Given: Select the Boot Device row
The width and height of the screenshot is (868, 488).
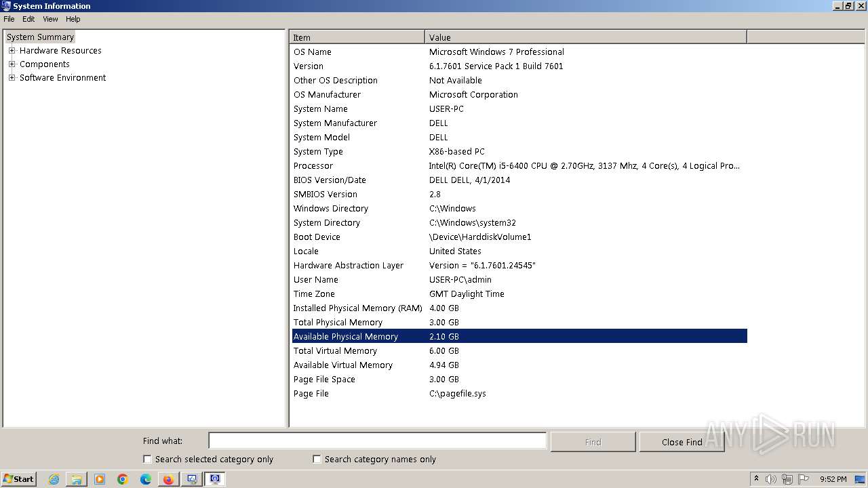Looking at the screenshot, I should [519, 237].
